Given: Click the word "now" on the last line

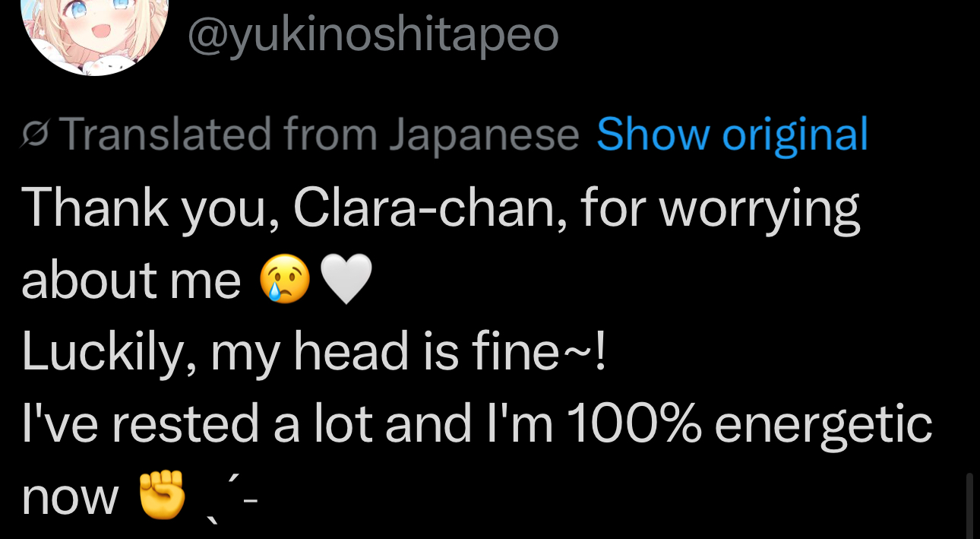Looking at the screenshot, I should [x=70, y=496].
